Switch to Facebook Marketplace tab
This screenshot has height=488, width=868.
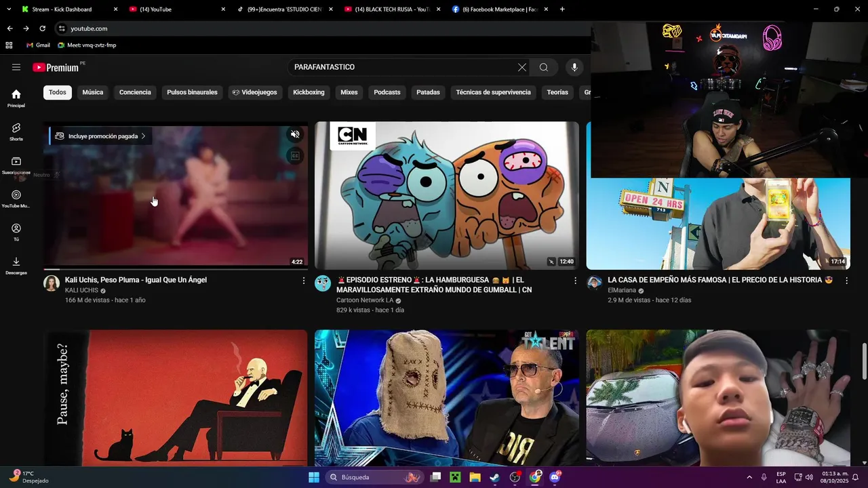coord(500,9)
